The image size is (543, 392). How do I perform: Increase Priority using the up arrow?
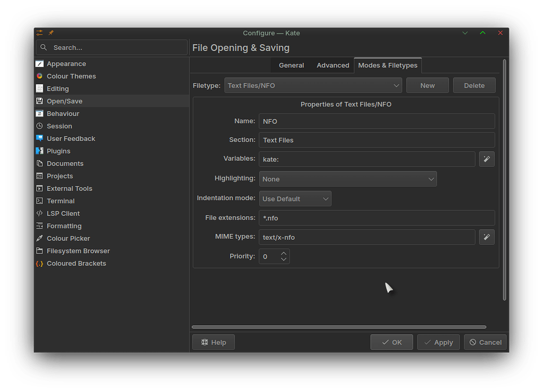point(284,253)
